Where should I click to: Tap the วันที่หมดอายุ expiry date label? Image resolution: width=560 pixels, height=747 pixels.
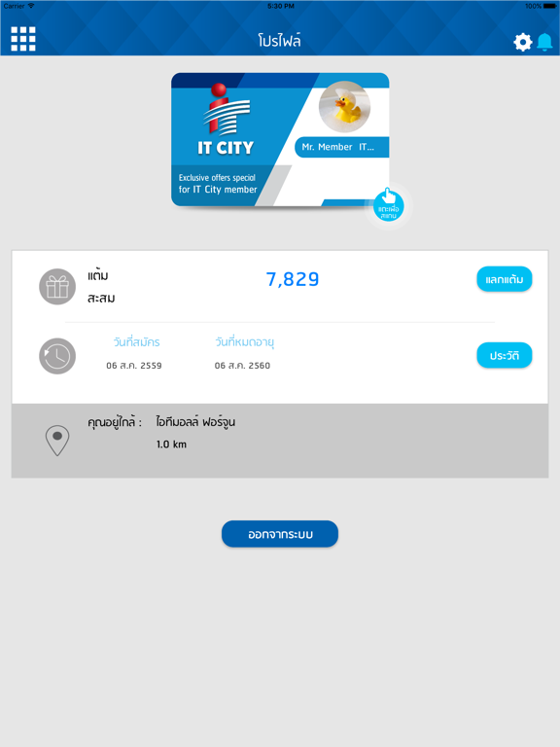[x=244, y=342]
